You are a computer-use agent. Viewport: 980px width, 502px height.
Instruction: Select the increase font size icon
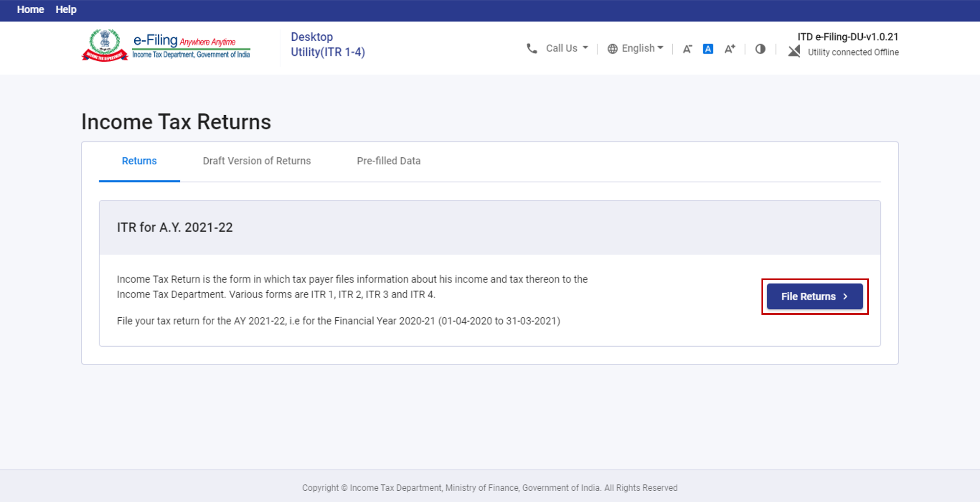[729, 49]
